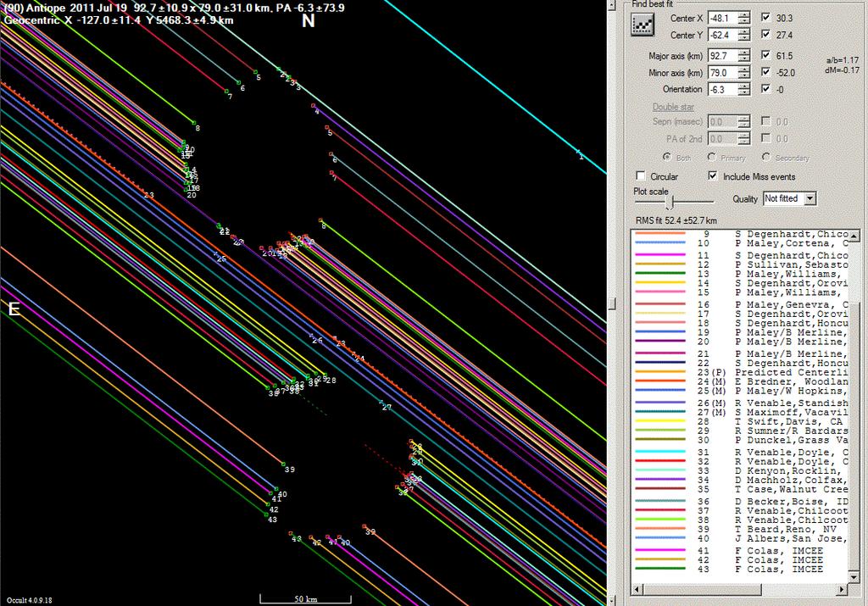Screen dimensions: 868x606
Task: Click observer list horizontal scrollbar left arrow
Action: pyautogui.click(x=637, y=589)
